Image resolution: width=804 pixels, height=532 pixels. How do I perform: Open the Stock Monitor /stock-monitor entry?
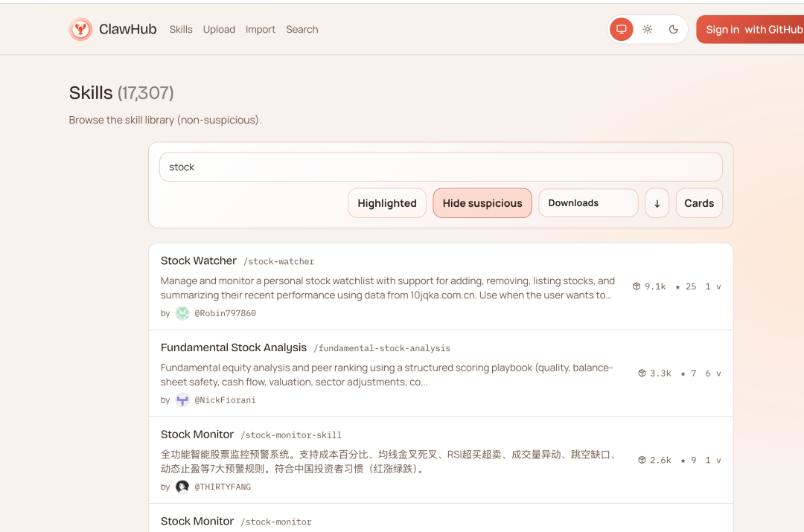pos(197,522)
